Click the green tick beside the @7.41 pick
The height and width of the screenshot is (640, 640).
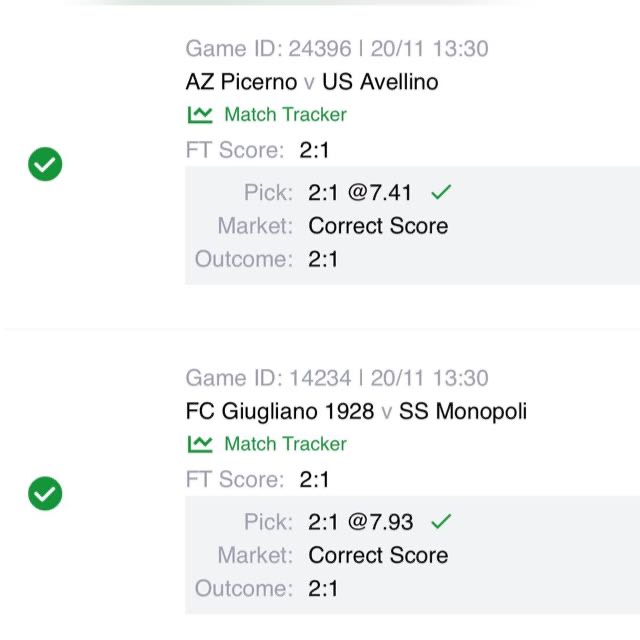pyautogui.click(x=440, y=191)
